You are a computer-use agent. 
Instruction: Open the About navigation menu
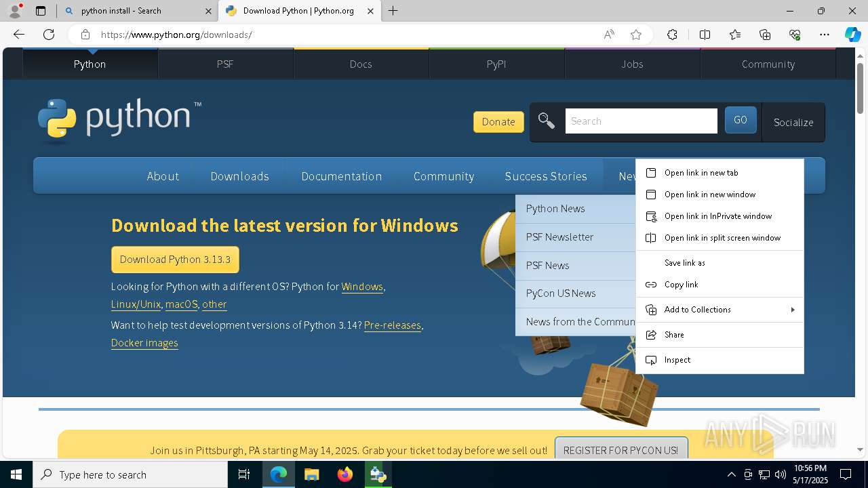[163, 176]
